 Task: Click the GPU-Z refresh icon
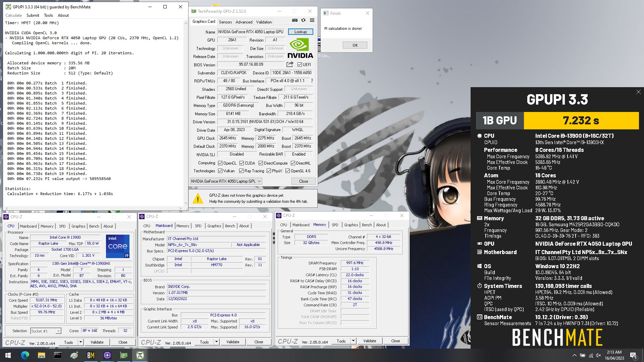[303, 20]
